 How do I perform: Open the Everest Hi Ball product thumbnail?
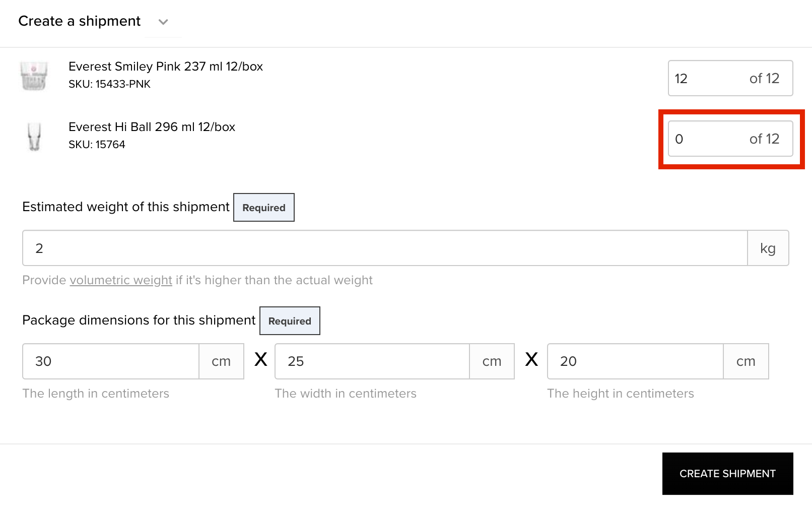(x=34, y=137)
